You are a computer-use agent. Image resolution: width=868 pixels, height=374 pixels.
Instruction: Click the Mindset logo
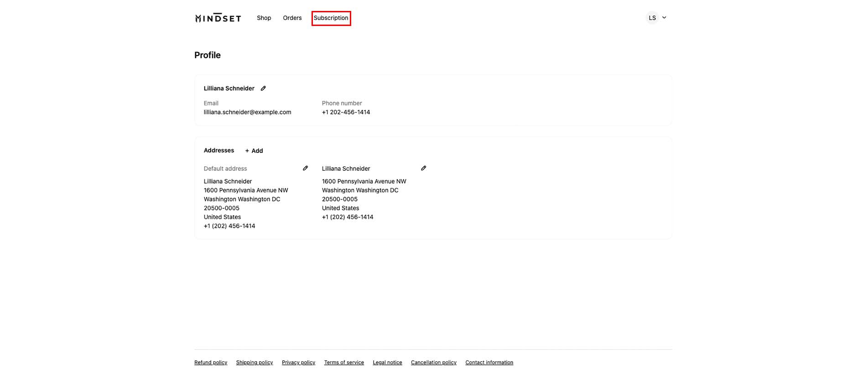[218, 18]
